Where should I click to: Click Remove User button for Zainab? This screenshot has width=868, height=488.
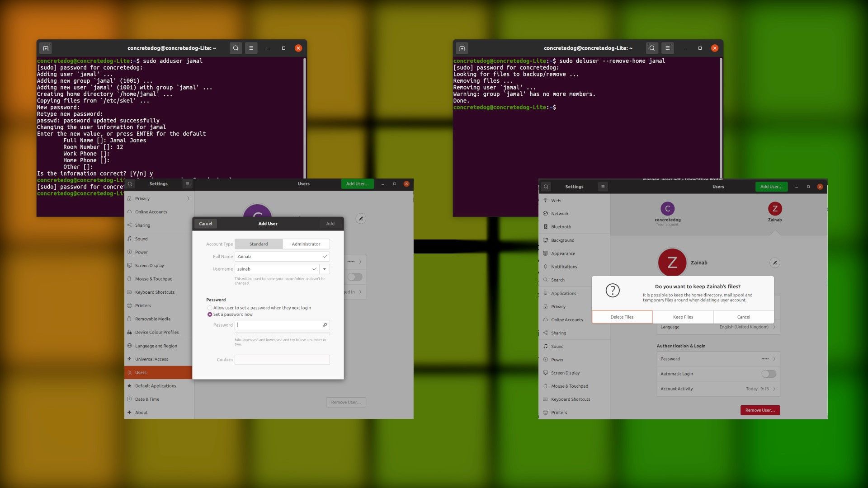point(760,410)
